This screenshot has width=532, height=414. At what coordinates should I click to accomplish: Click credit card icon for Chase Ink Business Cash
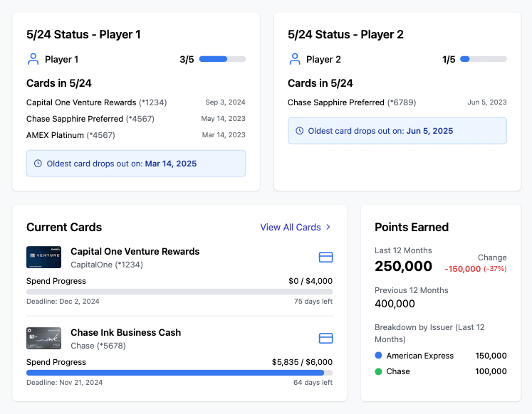click(x=325, y=338)
